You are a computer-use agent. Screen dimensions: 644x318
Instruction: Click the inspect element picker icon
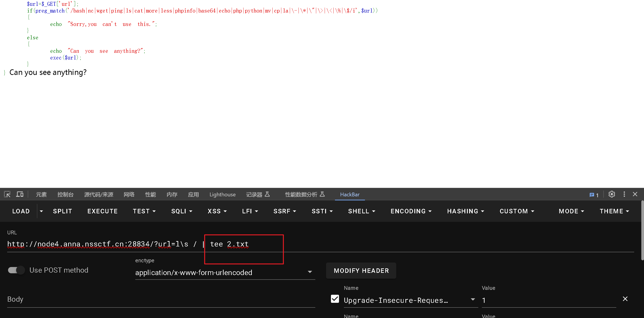(7, 194)
